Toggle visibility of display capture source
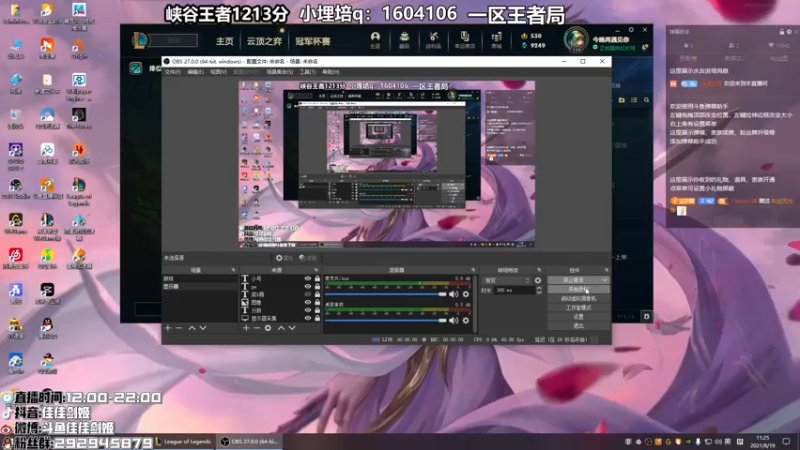This screenshot has height=450, width=800. point(308,318)
